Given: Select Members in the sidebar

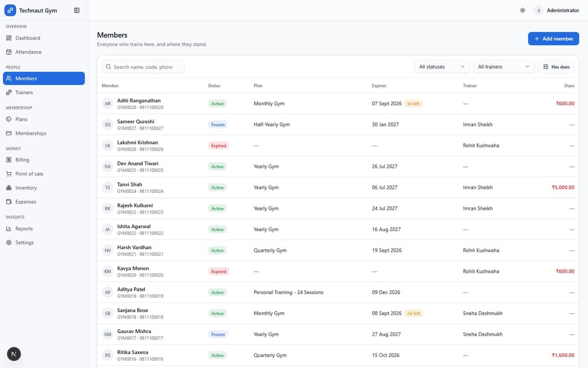Looking at the screenshot, I should coord(44,79).
